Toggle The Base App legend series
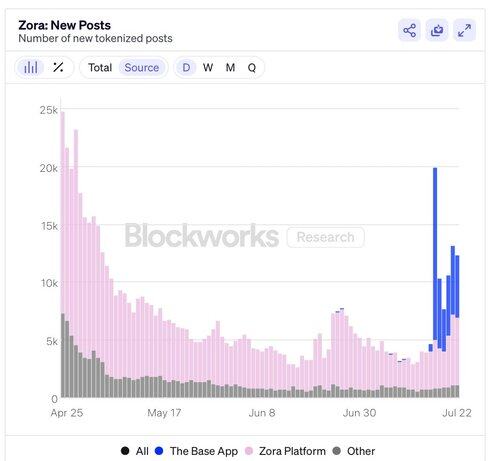 (x=197, y=451)
